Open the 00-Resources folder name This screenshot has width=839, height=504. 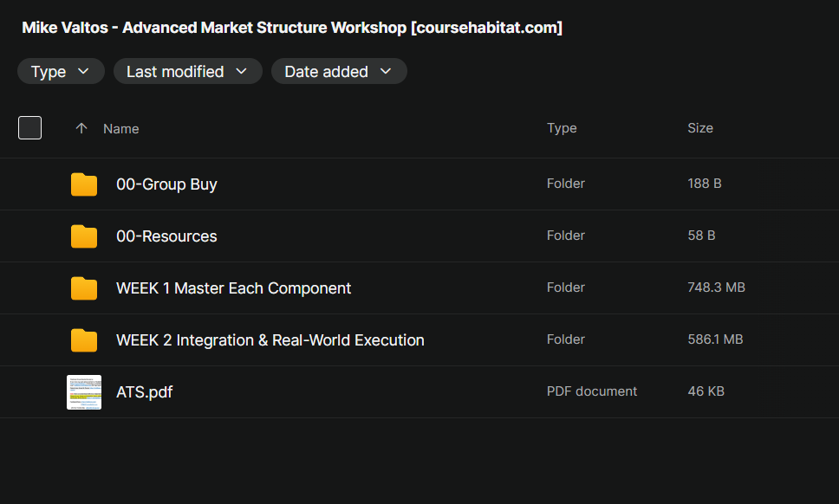tap(167, 236)
